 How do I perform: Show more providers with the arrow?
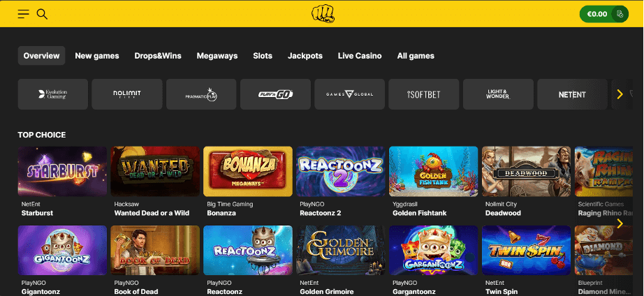click(x=620, y=94)
